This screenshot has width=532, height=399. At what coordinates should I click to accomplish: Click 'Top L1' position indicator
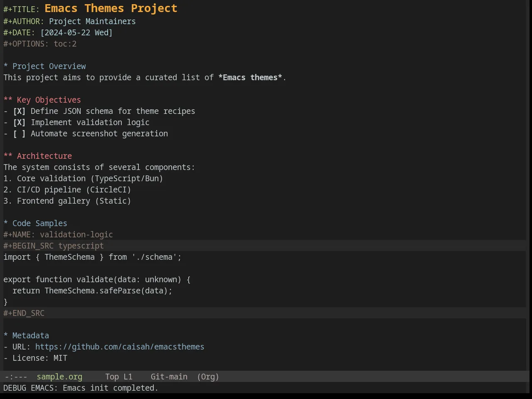(x=119, y=377)
